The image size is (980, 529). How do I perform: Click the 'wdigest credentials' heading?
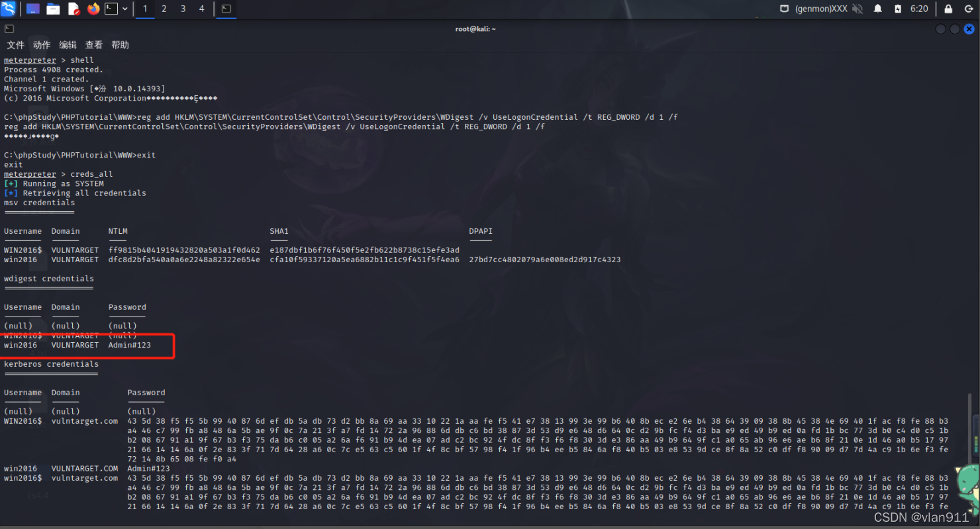pos(49,279)
